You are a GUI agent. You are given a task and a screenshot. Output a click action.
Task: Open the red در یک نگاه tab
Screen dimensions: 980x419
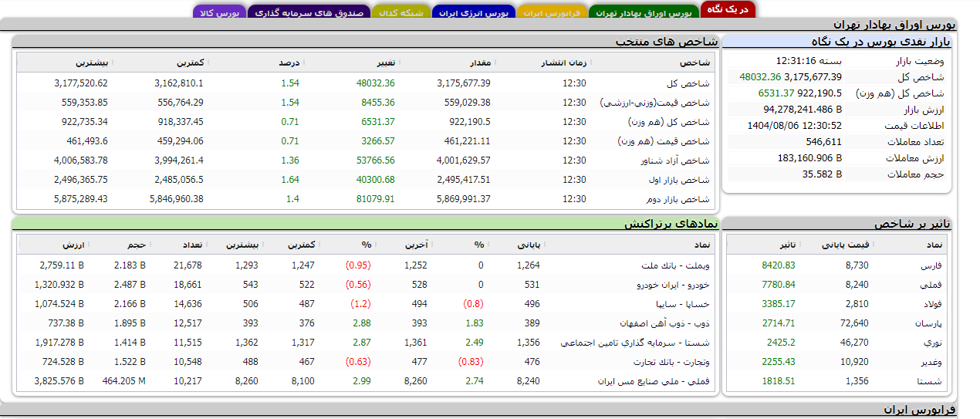click(x=728, y=9)
